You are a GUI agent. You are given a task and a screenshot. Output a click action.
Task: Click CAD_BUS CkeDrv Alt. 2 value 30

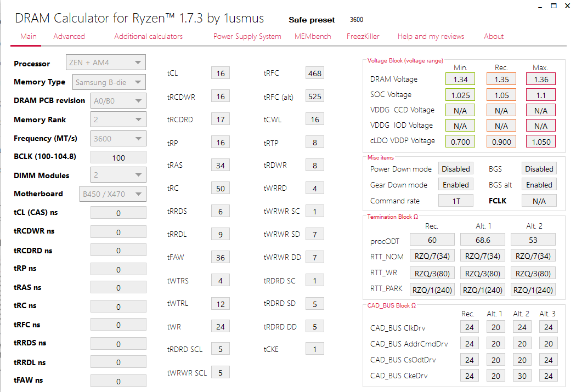[522, 376]
